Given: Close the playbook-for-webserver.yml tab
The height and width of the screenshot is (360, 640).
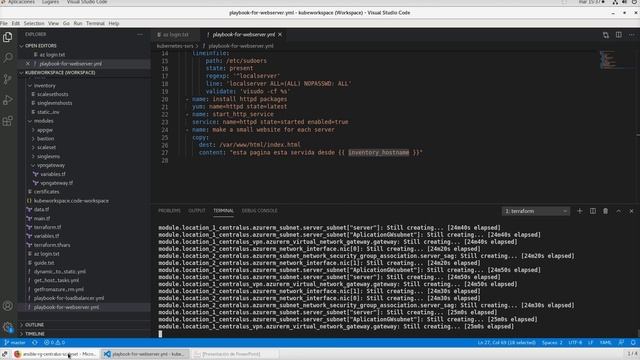Looking at the screenshot, I should [x=280, y=35].
